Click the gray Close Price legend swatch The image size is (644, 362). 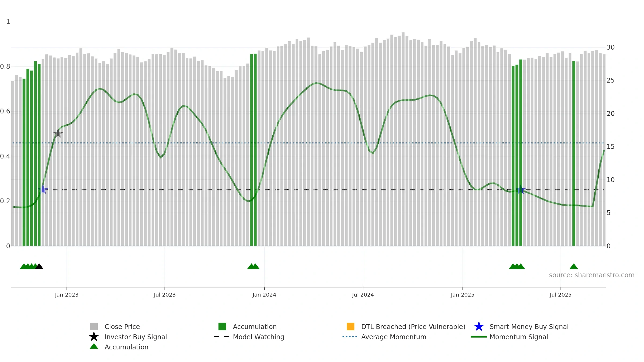click(94, 327)
